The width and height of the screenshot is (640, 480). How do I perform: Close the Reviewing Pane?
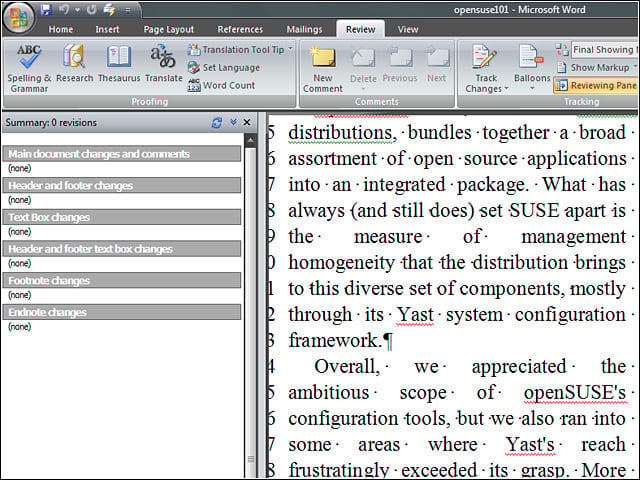coord(247,122)
